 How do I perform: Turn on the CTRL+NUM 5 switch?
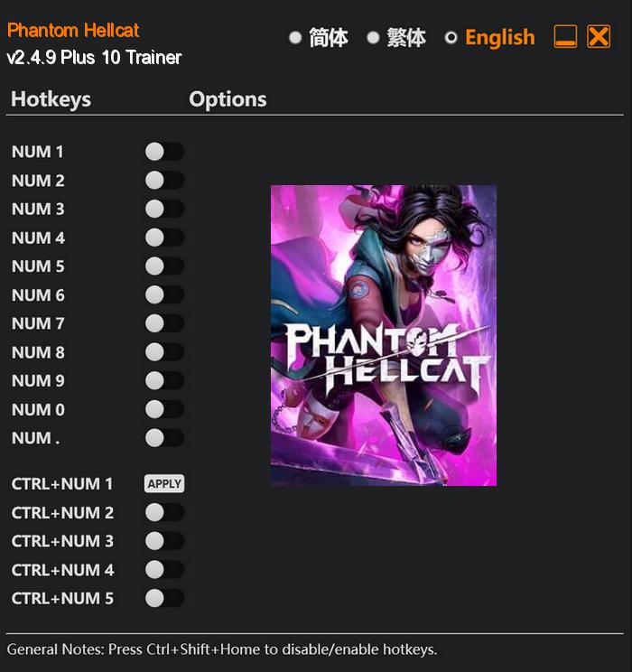point(164,598)
